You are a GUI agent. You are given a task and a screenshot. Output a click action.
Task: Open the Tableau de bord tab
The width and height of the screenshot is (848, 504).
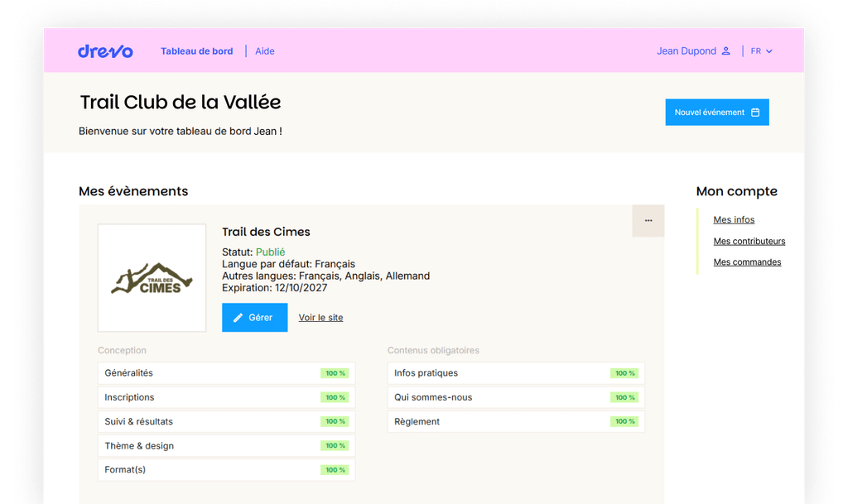click(197, 51)
